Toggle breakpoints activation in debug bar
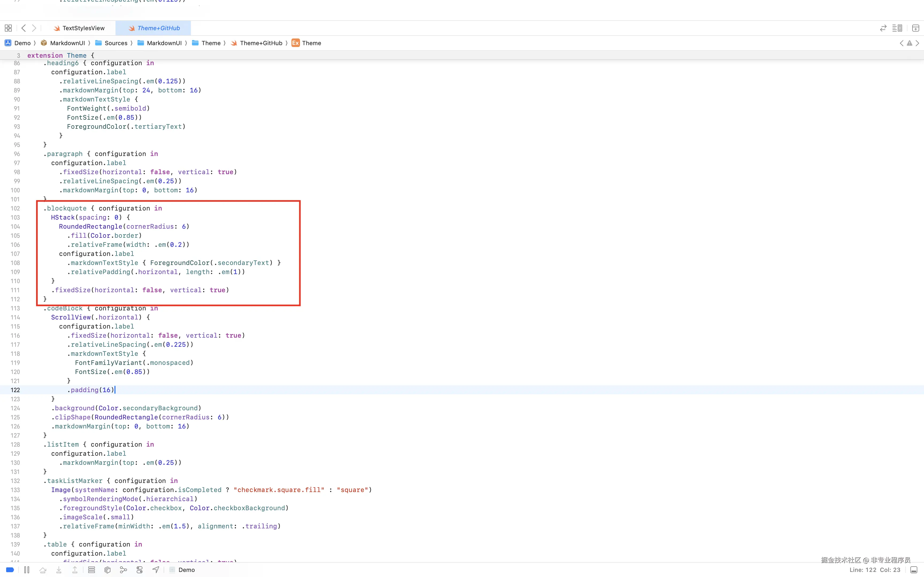This screenshot has width=924, height=577. coord(10,570)
